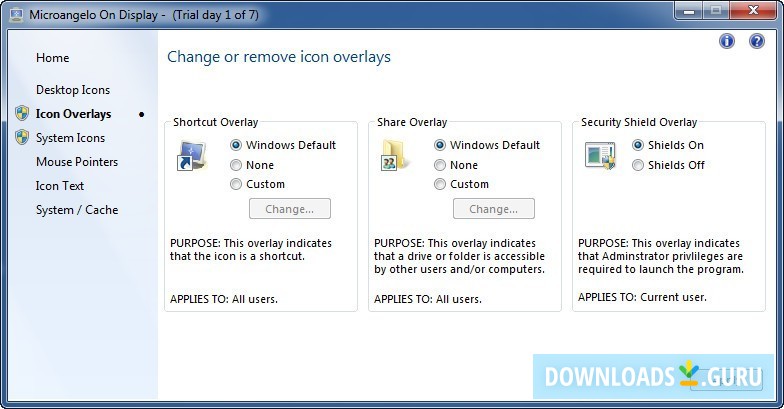Click the shield icon beside Icon Overlays

(22, 114)
